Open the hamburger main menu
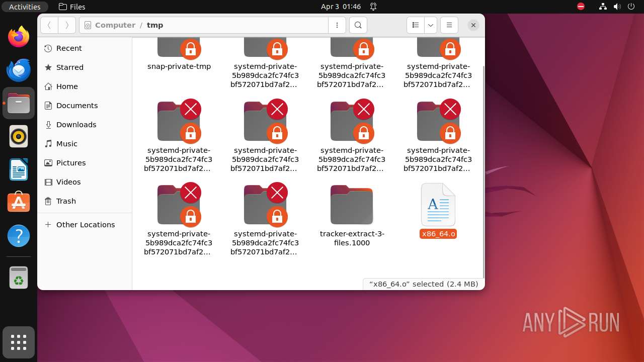The height and width of the screenshot is (362, 644). (x=449, y=25)
